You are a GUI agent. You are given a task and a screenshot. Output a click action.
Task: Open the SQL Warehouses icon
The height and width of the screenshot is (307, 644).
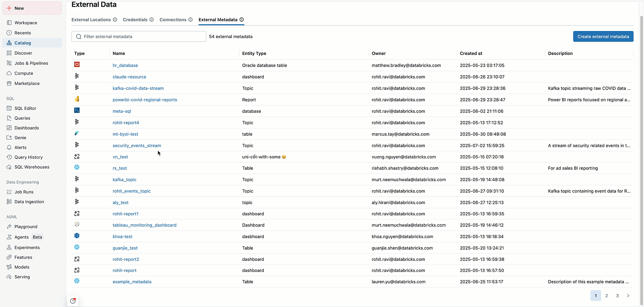9,167
